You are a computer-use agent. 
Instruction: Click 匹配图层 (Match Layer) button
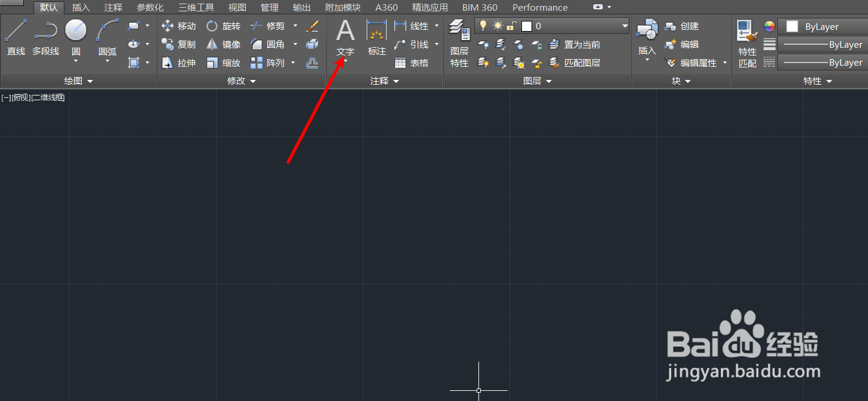pyautogui.click(x=575, y=63)
